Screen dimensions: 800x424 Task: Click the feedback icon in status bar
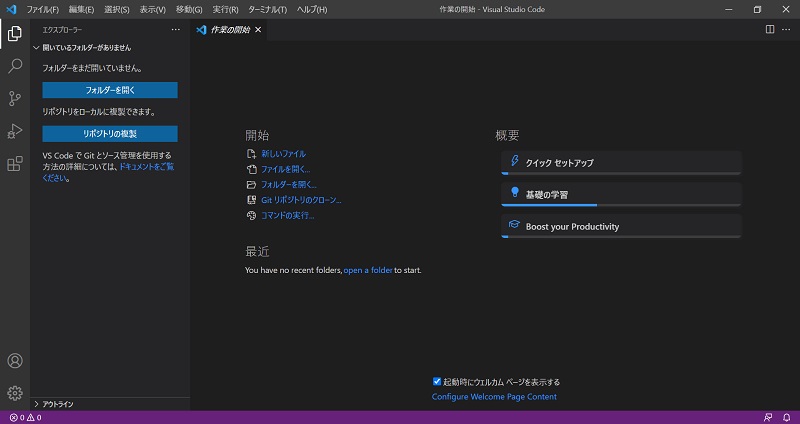coord(768,417)
